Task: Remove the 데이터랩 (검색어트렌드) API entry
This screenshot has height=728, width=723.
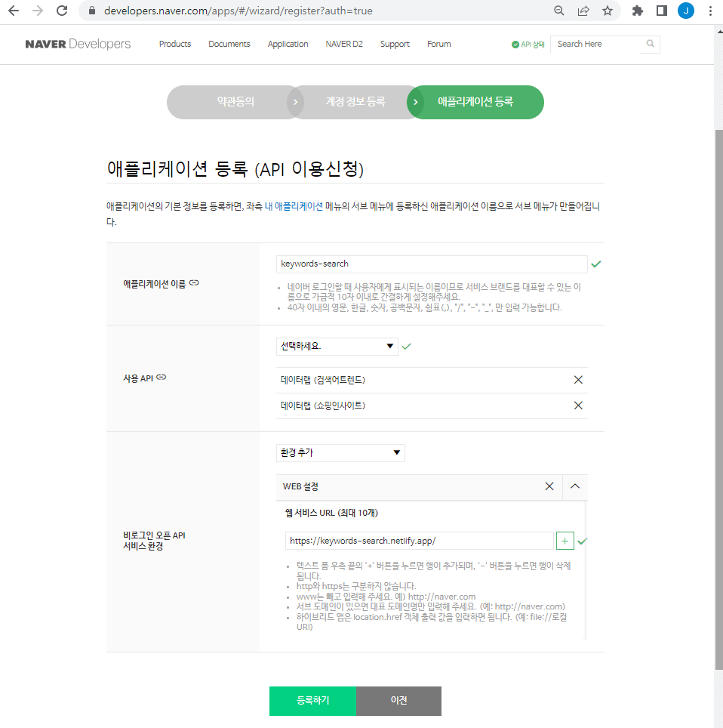Action: pos(578,379)
